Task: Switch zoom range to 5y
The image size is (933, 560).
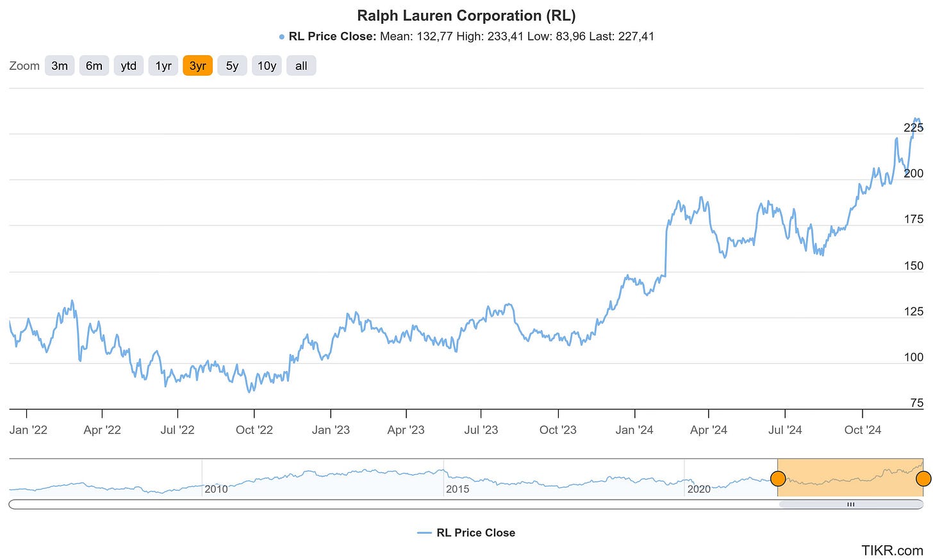Action: [x=232, y=66]
